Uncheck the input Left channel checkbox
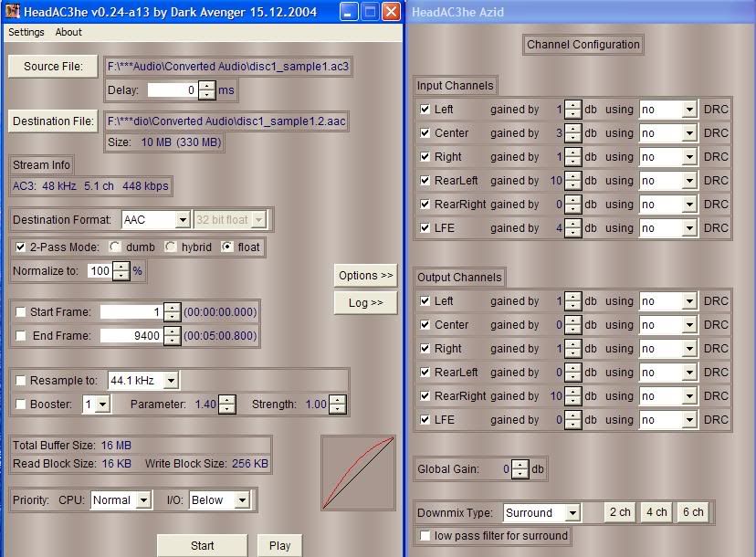 [425, 109]
